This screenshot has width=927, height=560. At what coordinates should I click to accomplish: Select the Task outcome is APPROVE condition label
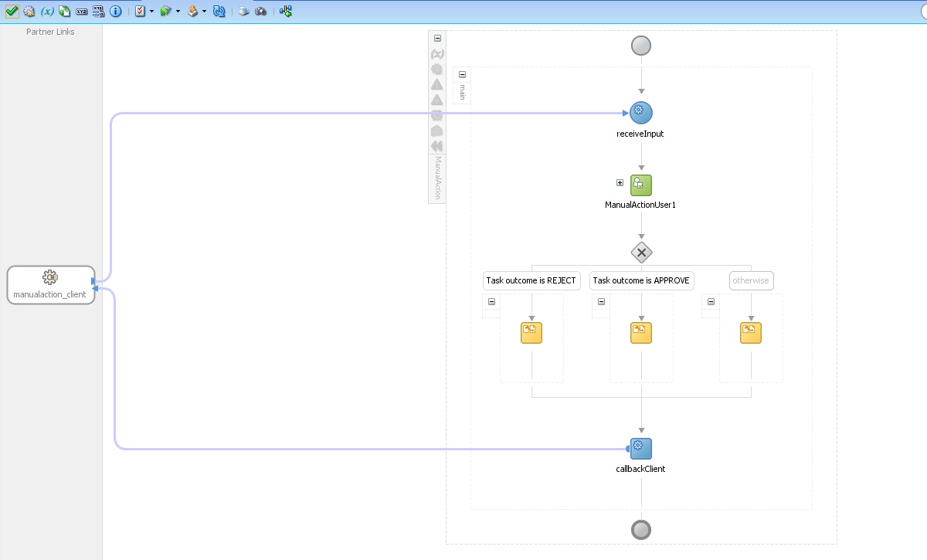(x=640, y=280)
